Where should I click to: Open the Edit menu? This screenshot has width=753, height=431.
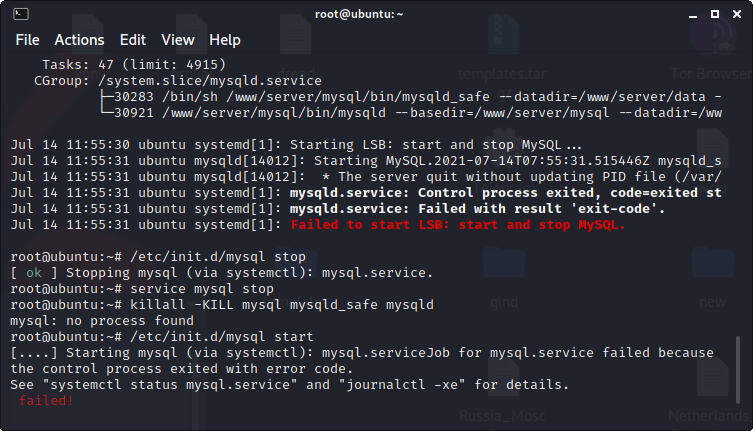coord(132,40)
